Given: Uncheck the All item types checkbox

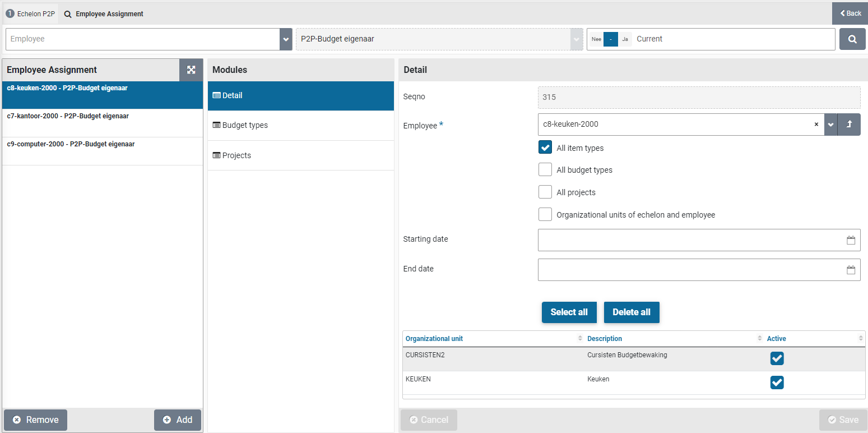Looking at the screenshot, I should coord(545,148).
